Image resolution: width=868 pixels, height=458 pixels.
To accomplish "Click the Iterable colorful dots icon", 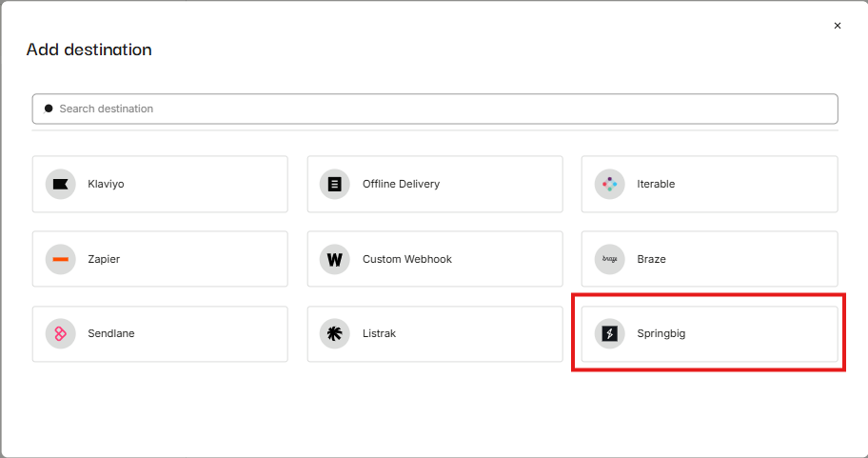I will click(x=609, y=185).
